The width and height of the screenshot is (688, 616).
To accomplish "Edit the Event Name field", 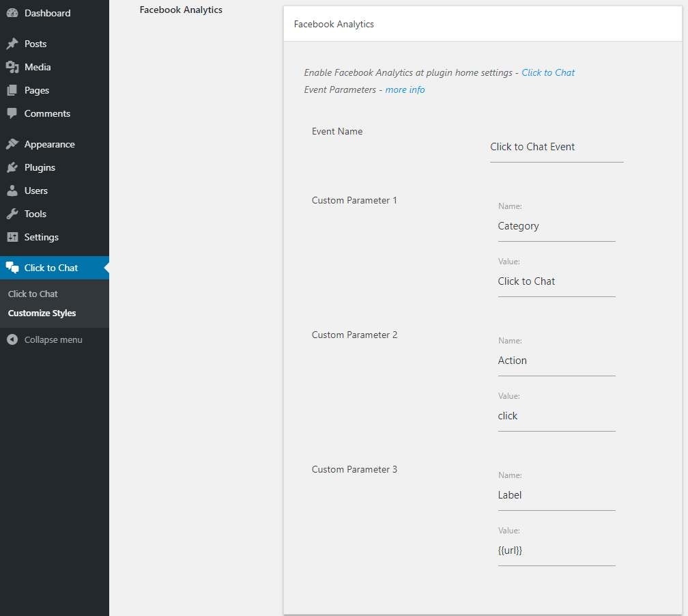I will click(x=556, y=148).
